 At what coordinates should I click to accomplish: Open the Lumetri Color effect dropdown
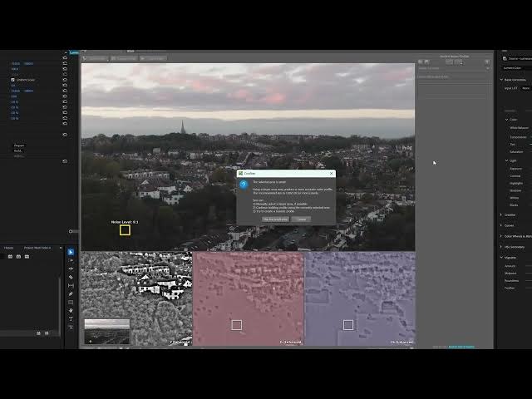click(517, 68)
